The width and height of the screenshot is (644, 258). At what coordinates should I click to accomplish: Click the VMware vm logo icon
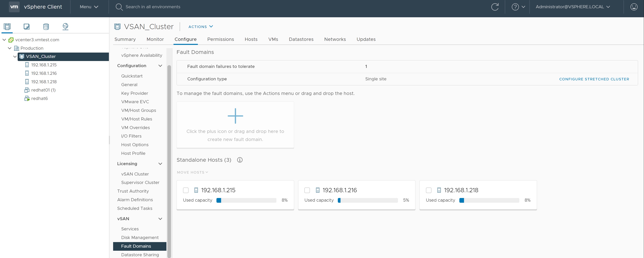tap(14, 7)
